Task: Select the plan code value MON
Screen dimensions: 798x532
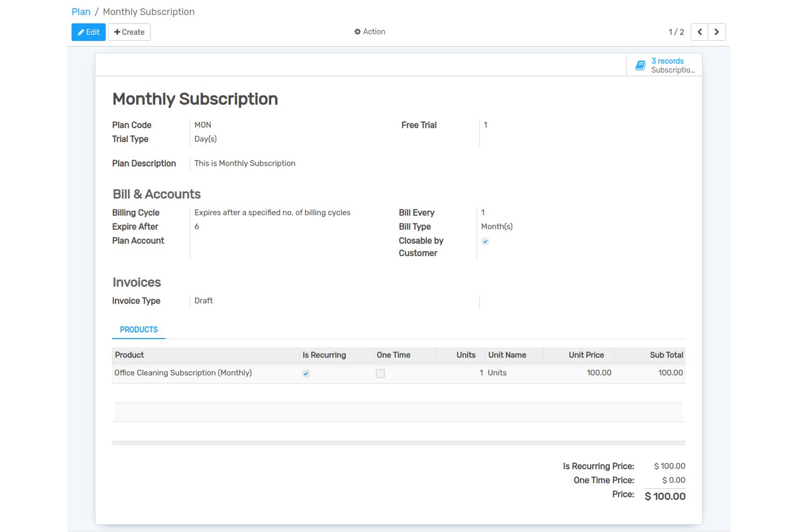Action: click(x=203, y=125)
